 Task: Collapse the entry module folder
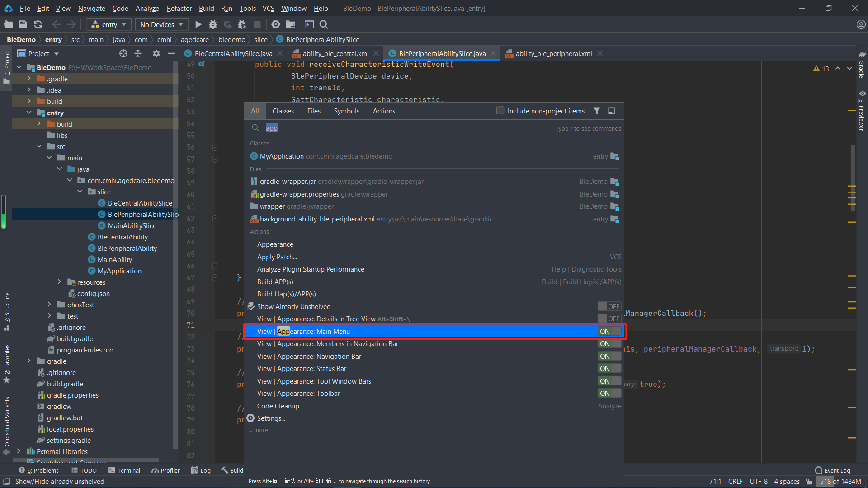point(29,113)
